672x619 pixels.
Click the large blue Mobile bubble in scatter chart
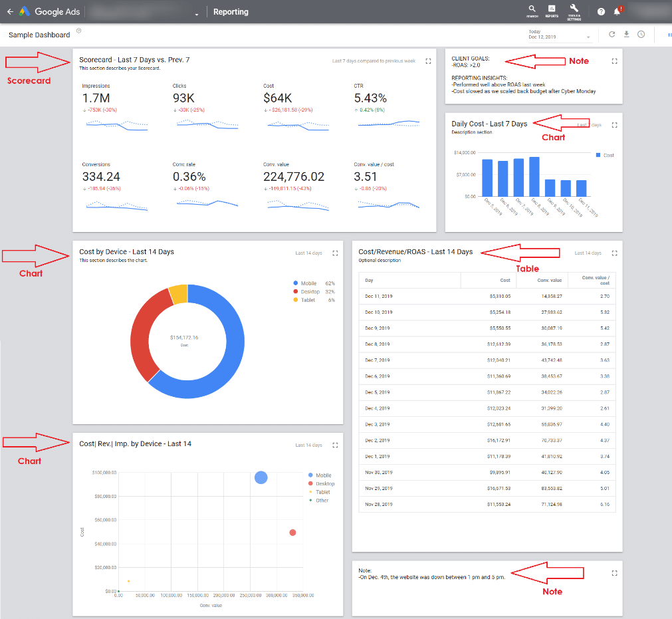[261, 477]
